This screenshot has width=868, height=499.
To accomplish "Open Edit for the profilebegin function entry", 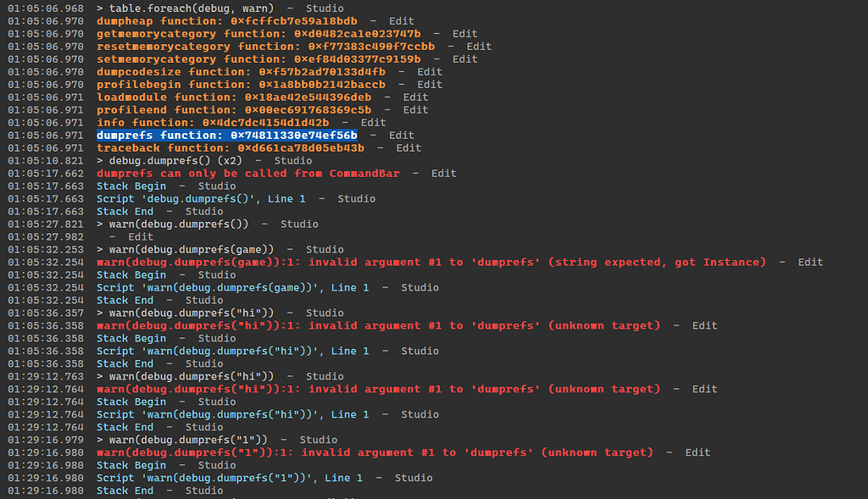I will (x=429, y=84).
